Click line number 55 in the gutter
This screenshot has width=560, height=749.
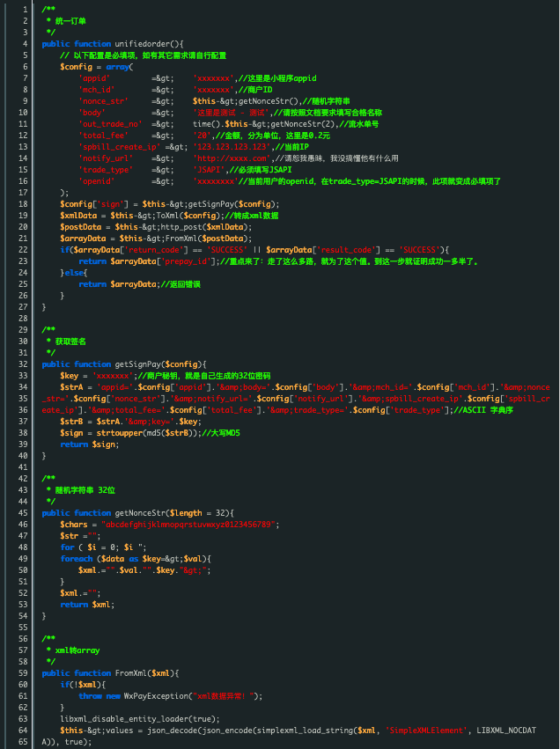[23, 628]
